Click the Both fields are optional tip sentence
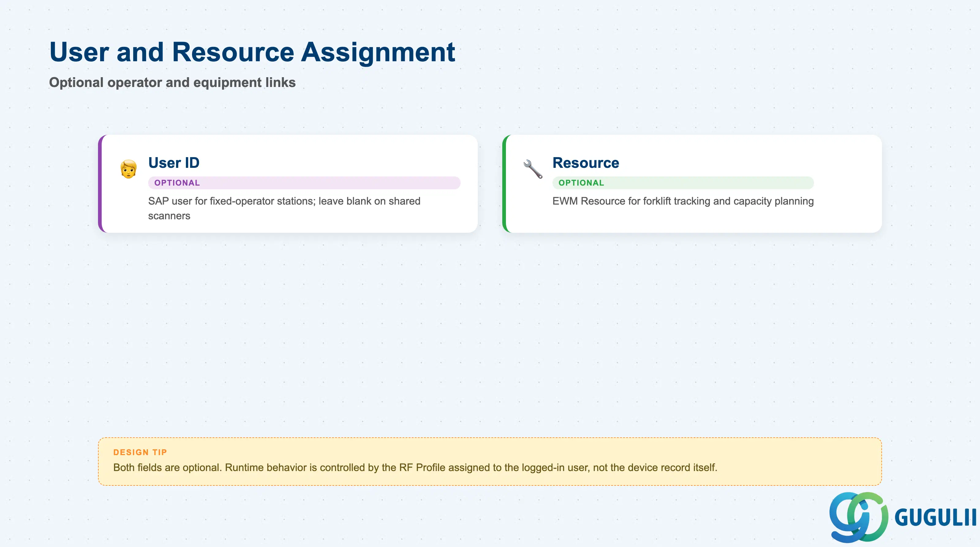The image size is (980, 547). pos(415,467)
